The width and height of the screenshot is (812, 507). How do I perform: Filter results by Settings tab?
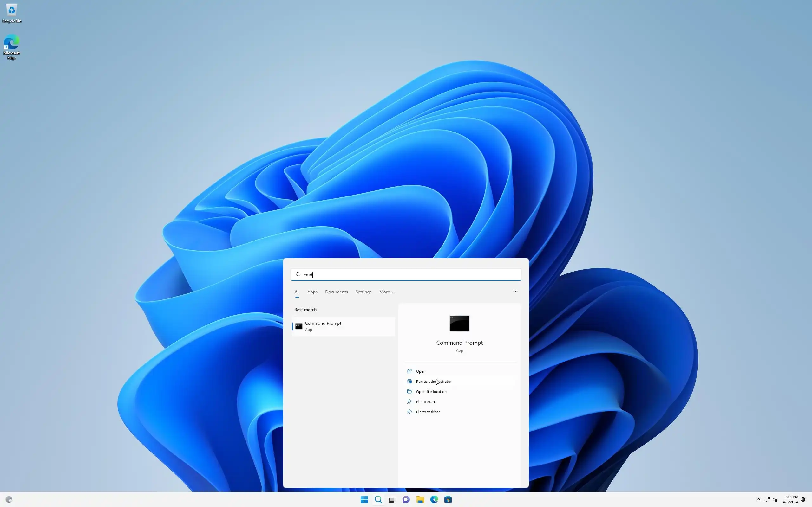(363, 292)
